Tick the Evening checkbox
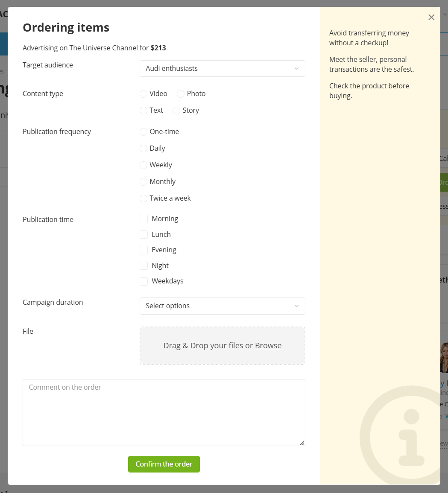 pyautogui.click(x=144, y=250)
